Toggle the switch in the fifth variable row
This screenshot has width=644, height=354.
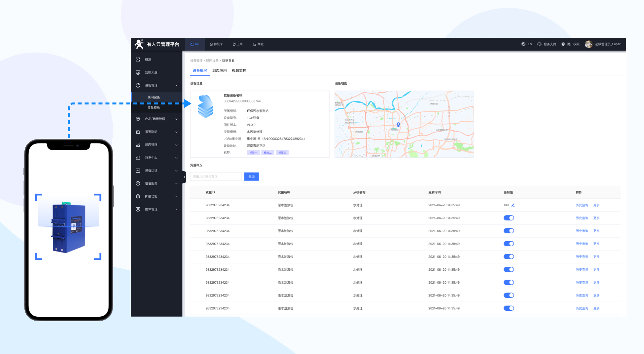pyautogui.click(x=509, y=256)
